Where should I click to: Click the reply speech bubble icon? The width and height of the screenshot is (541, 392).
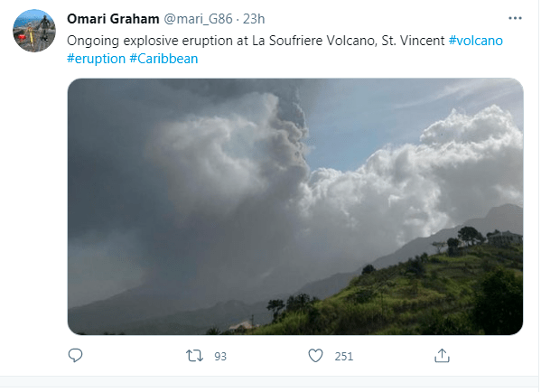[75, 356]
